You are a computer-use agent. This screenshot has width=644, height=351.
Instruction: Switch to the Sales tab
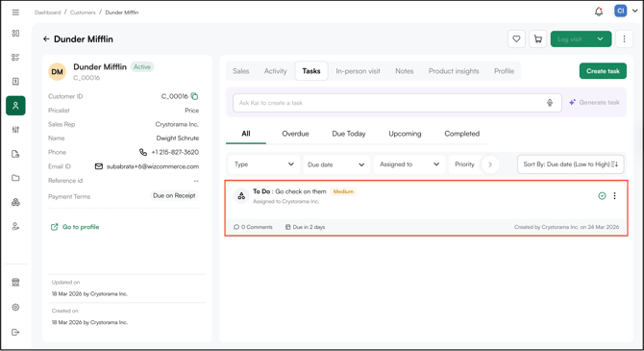(x=240, y=71)
